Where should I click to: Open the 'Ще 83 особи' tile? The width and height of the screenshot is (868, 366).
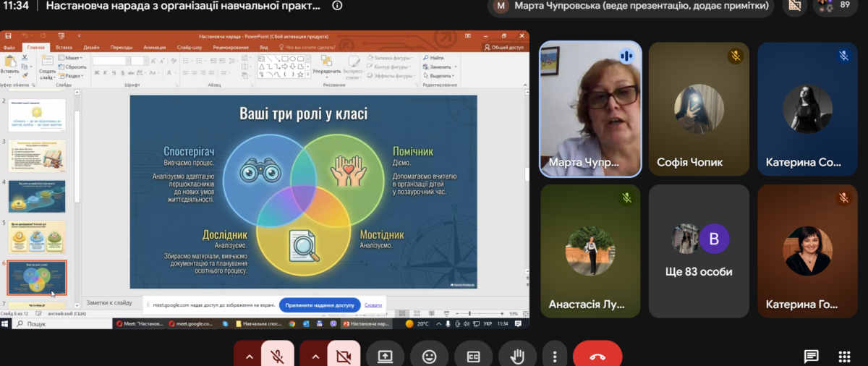pyautogui.click(x=699, y=252)
